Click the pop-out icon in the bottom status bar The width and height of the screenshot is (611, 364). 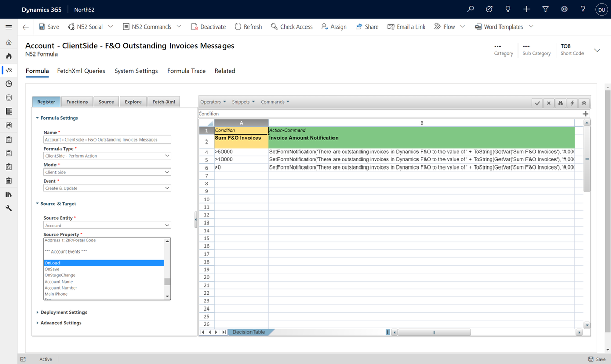23,359
